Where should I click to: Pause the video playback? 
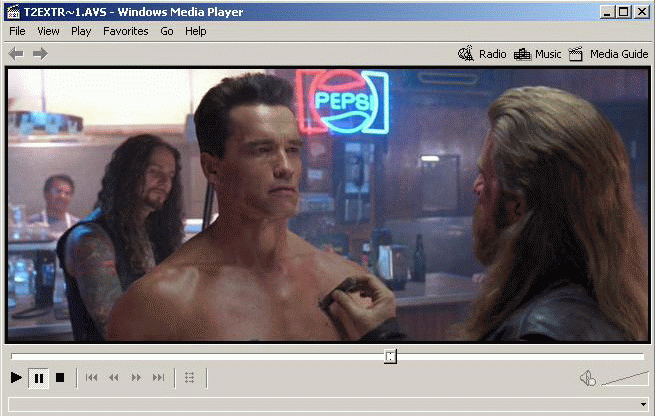coord(39,378)
